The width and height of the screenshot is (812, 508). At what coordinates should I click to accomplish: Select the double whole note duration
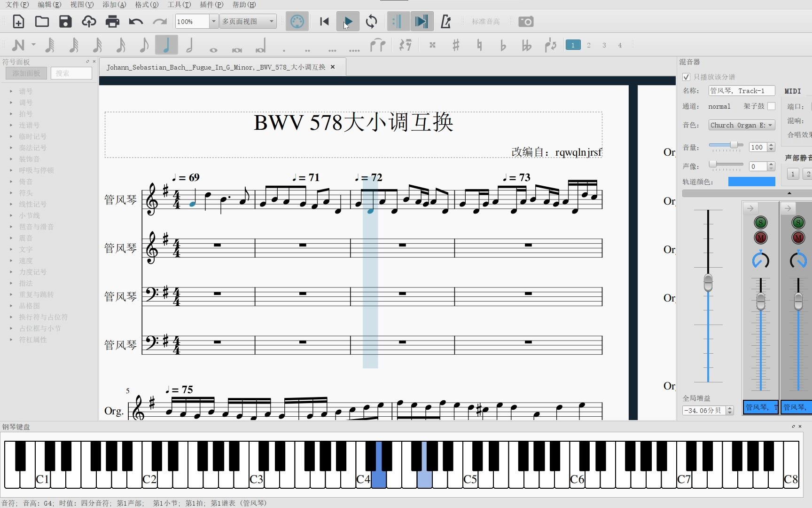click(237, 49)
